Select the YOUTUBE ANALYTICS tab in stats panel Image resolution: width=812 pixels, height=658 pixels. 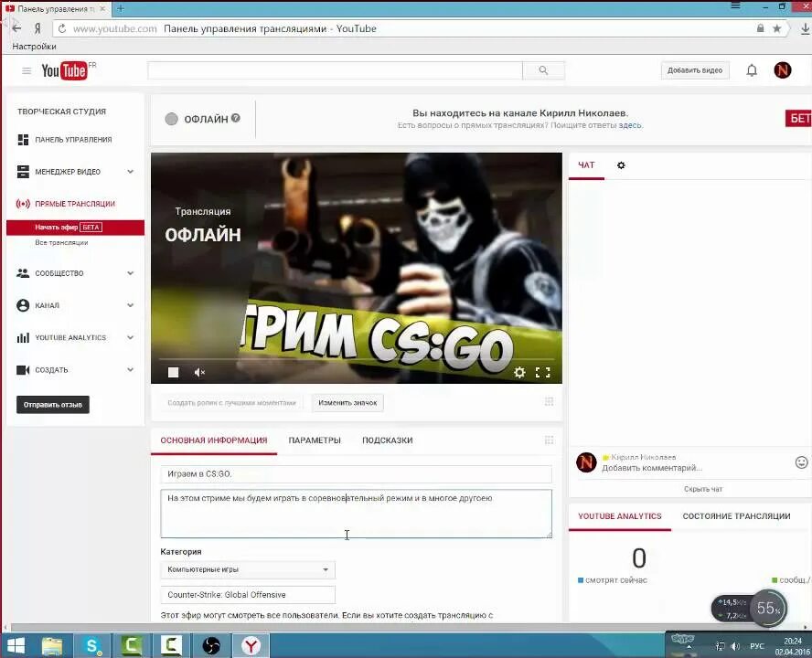pos(620,516)
